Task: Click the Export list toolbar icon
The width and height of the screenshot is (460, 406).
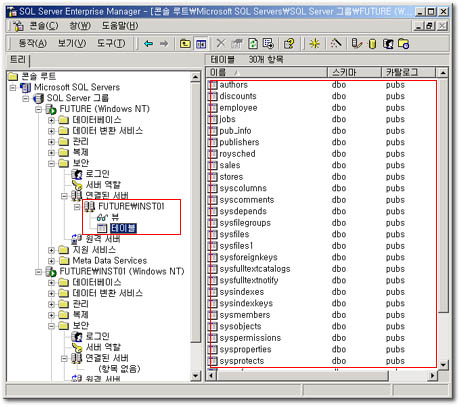Action: click(x=268, y=44)
